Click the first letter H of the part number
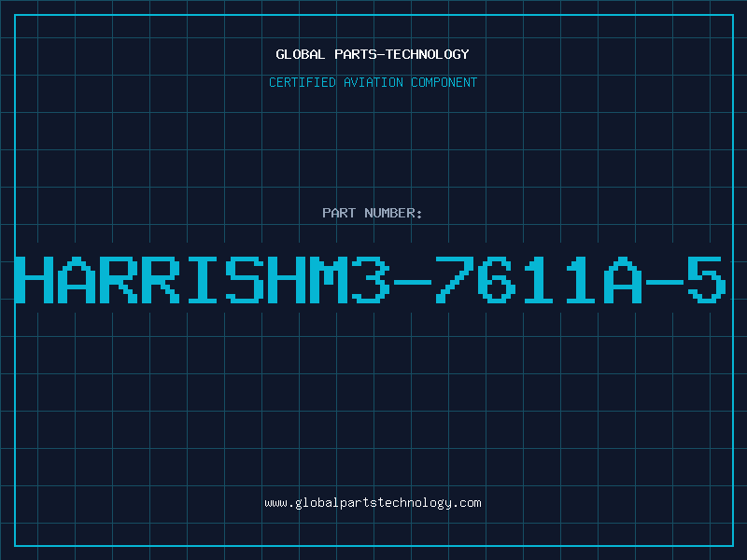The height and width of the screenshot is (560, 747). click(35, 280)
